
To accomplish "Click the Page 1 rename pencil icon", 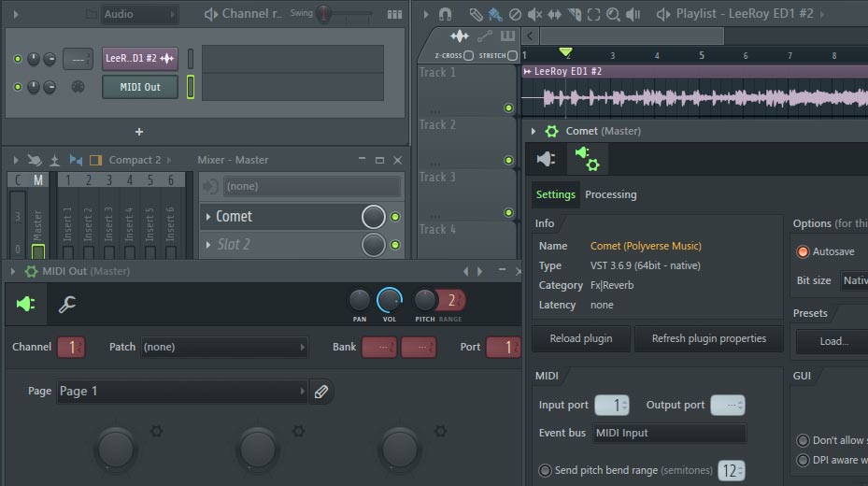I will (320, 392).
